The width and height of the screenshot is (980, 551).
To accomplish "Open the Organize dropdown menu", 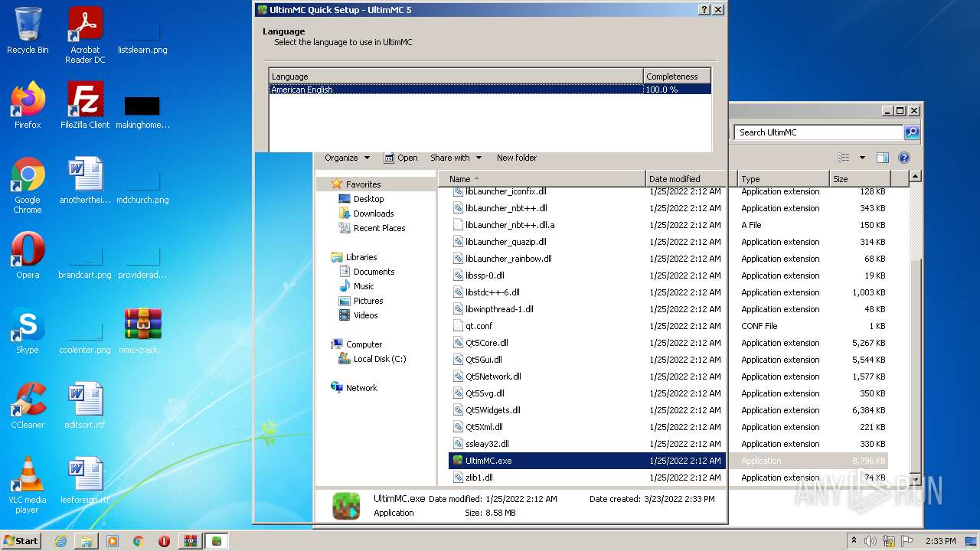I will (347, 158).
